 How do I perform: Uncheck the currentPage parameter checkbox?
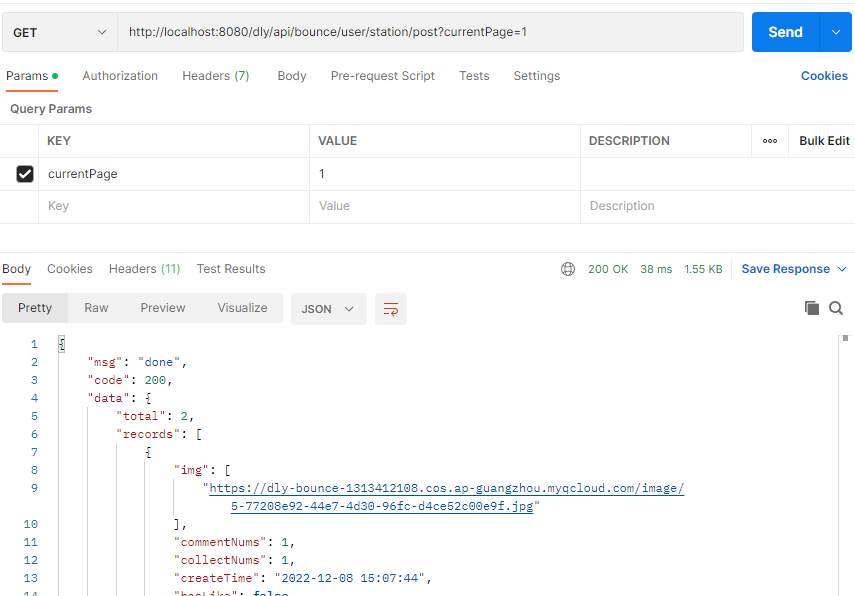pyautogui.click(x=25, y=174)
